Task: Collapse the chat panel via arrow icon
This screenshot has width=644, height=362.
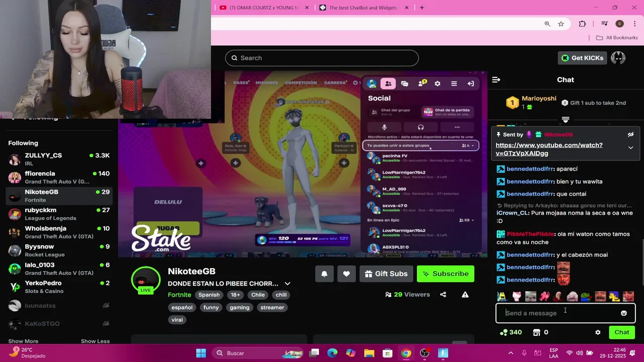Action: click(x=496, y=79)
